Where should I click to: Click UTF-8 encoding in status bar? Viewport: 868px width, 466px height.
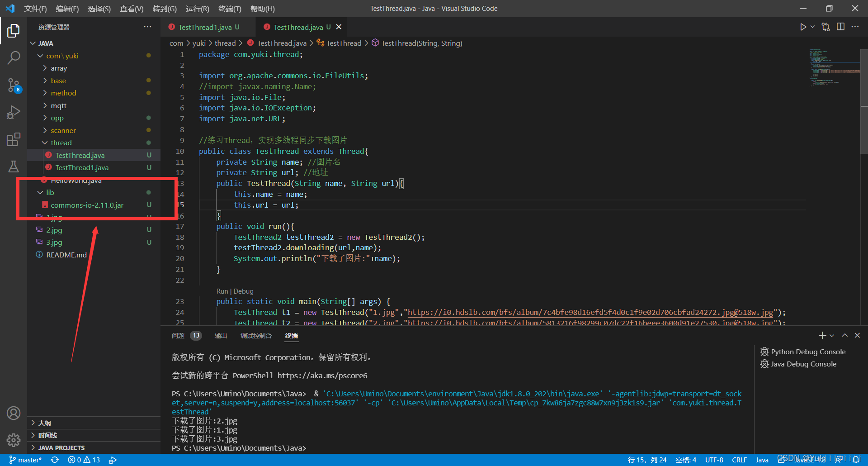pyautogui.click(x=714, y=460)
